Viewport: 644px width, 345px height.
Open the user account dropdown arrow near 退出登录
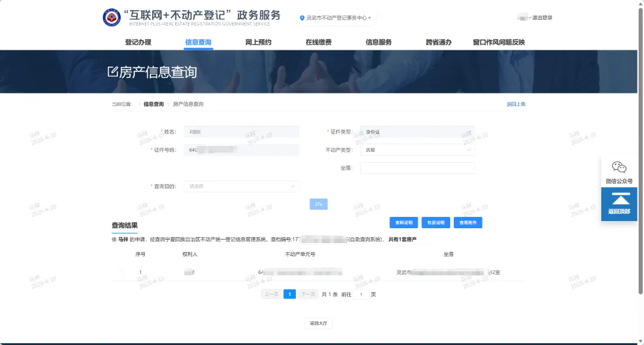530,18
